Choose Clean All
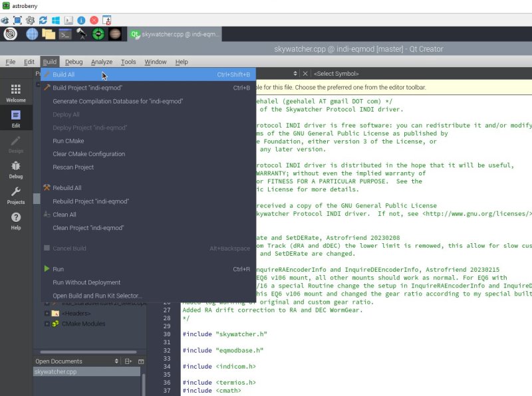Viewport: 532px width, 396px height. [x=148, y=215]
